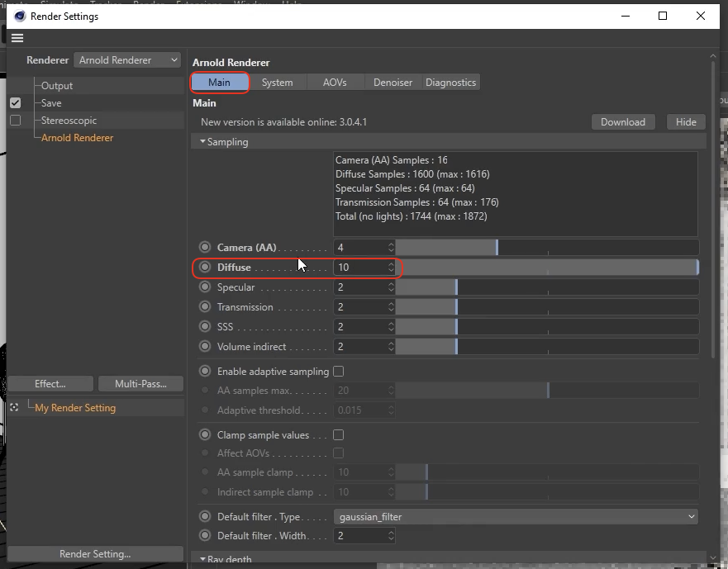728x569 pixels.
Task: Select Output in the settings tree
Action: (57, 86)
